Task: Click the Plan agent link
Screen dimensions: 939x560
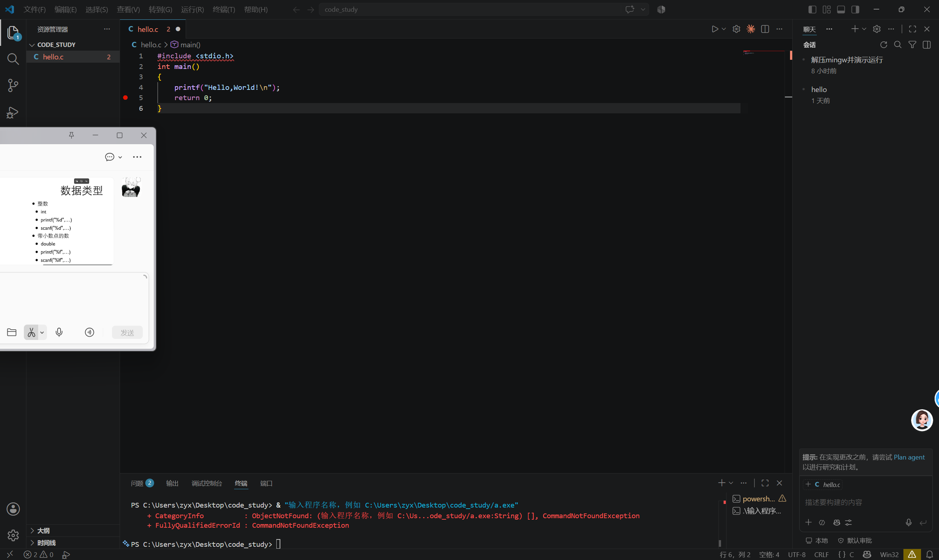Action: (909, 457)
